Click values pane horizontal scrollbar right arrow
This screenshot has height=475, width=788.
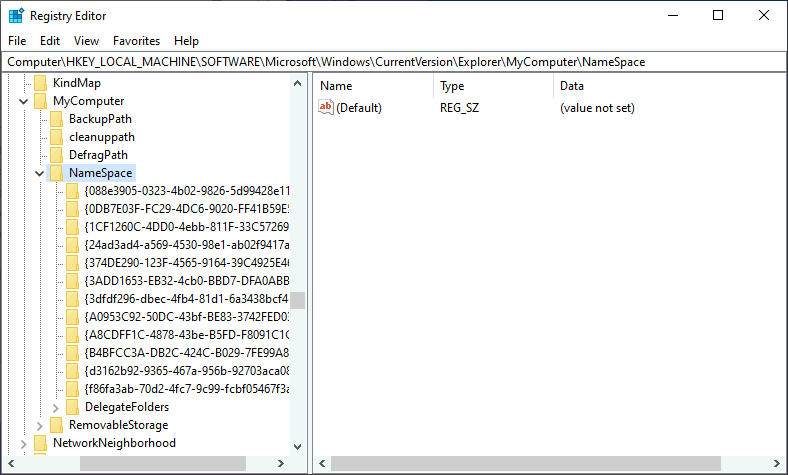(777, 463)
